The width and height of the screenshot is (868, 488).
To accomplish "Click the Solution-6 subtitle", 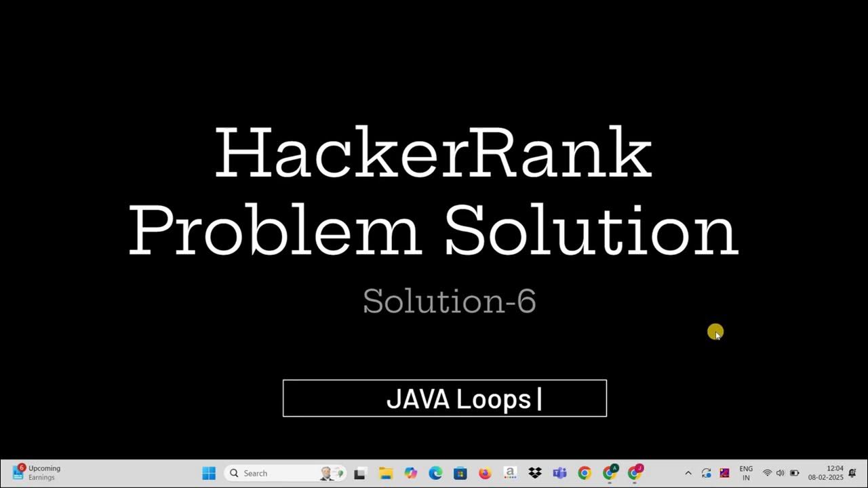I will [x=450, y=301].
